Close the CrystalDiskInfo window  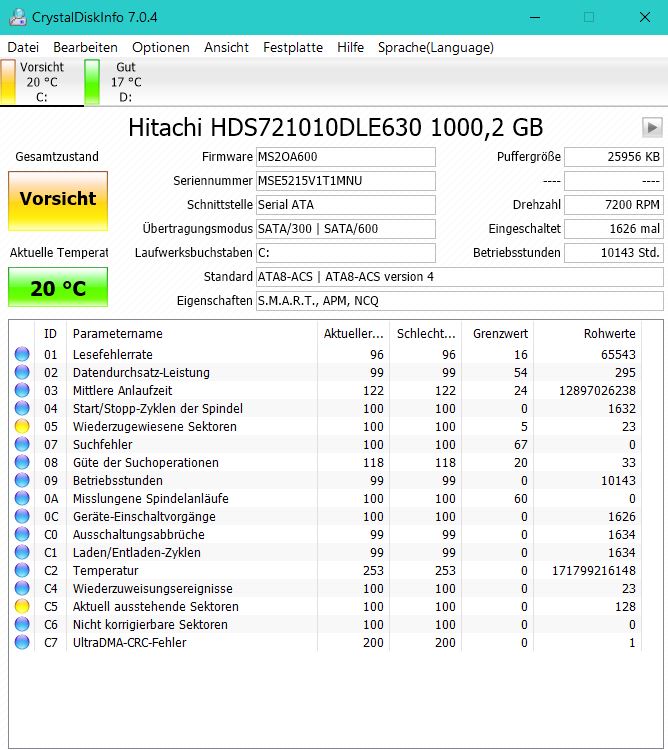click(645, 17)
